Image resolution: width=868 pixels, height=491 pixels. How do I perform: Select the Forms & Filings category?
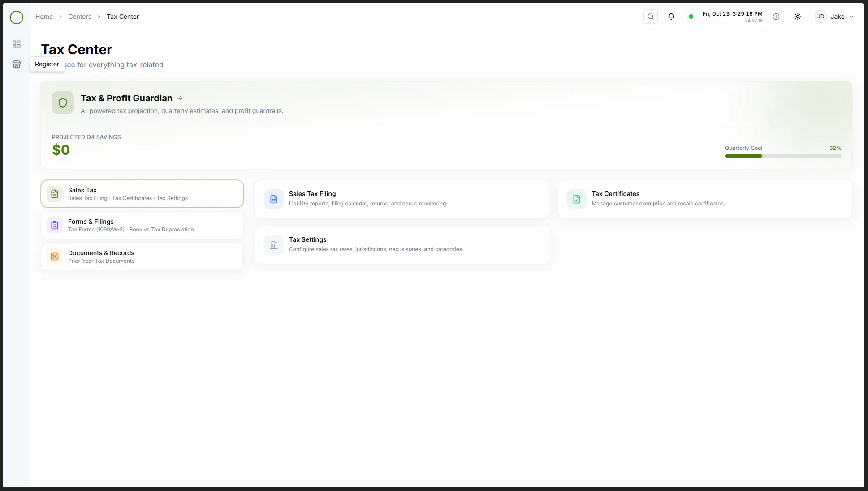(x=142, y=225)
